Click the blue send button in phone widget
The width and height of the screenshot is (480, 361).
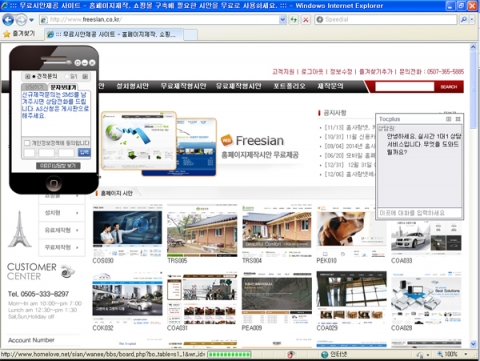84,152
